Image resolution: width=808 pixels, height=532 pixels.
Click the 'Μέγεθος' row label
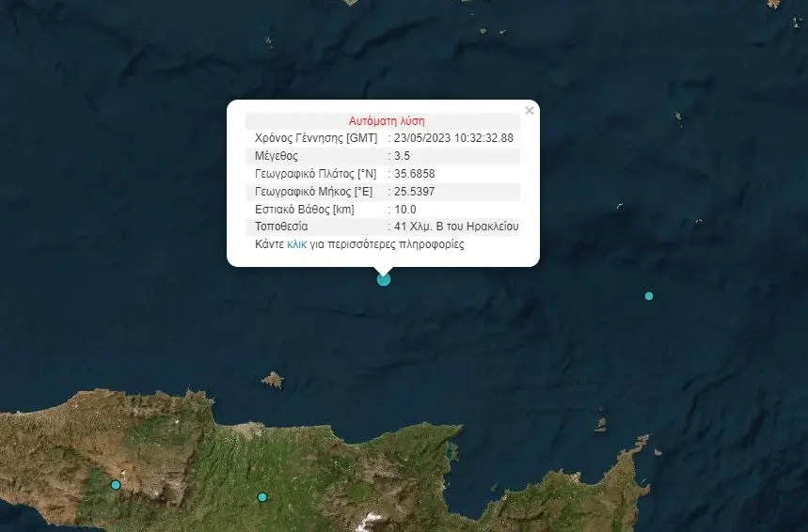tap(276, 156)
